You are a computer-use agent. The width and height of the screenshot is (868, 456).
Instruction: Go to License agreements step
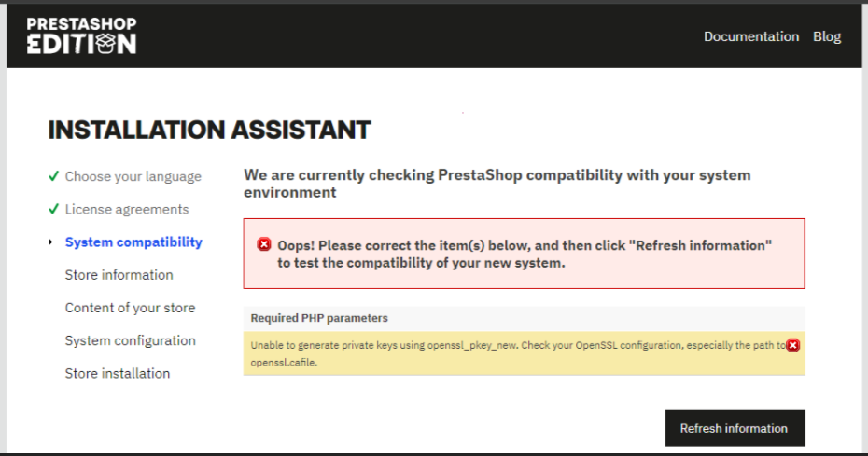[126, 209]
